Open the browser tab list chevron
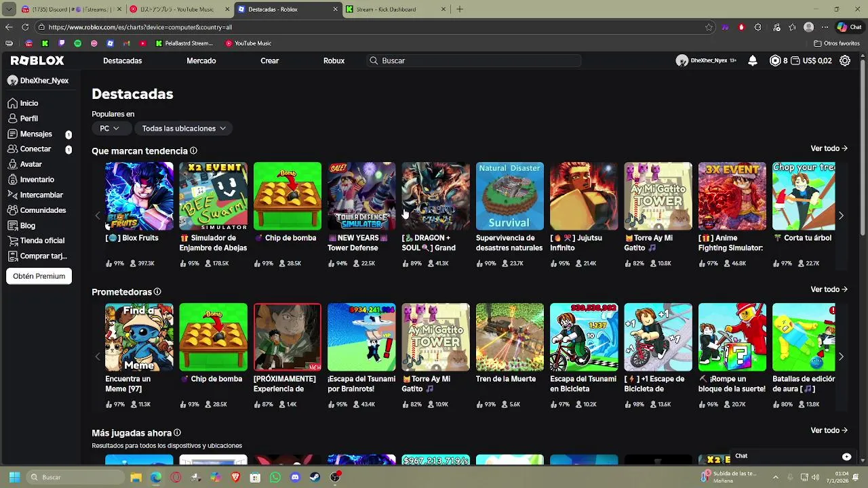This screenshot has height=488, width=868. pos(9,9)
